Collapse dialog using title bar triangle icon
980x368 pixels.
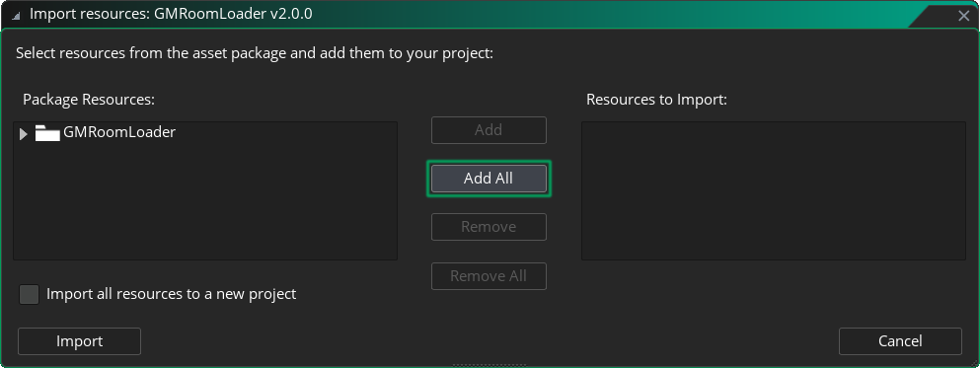coord(16,15)
